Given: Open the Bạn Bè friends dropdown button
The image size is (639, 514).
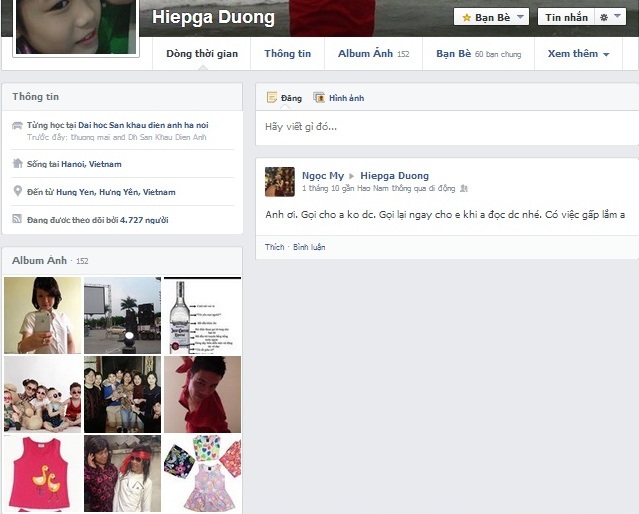Looking at the screenshot, I should [491, 17].
